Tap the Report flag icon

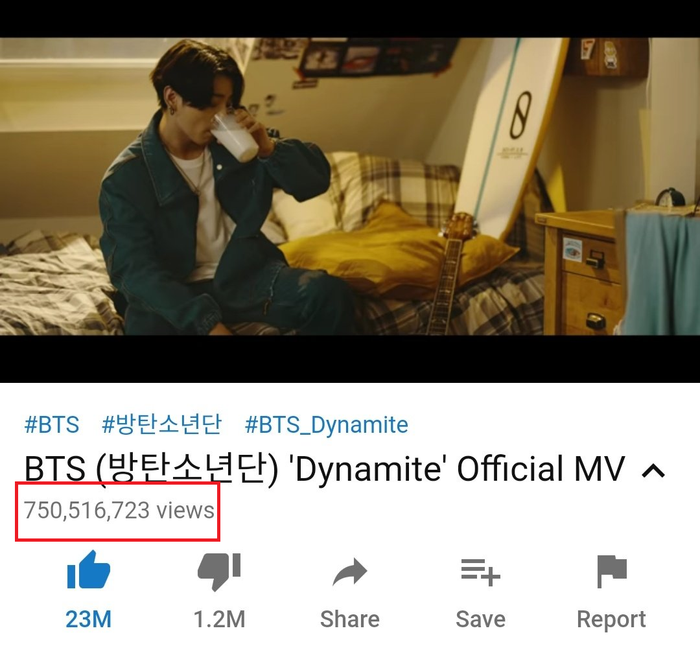pyautogui.click(x=612, y=571)
